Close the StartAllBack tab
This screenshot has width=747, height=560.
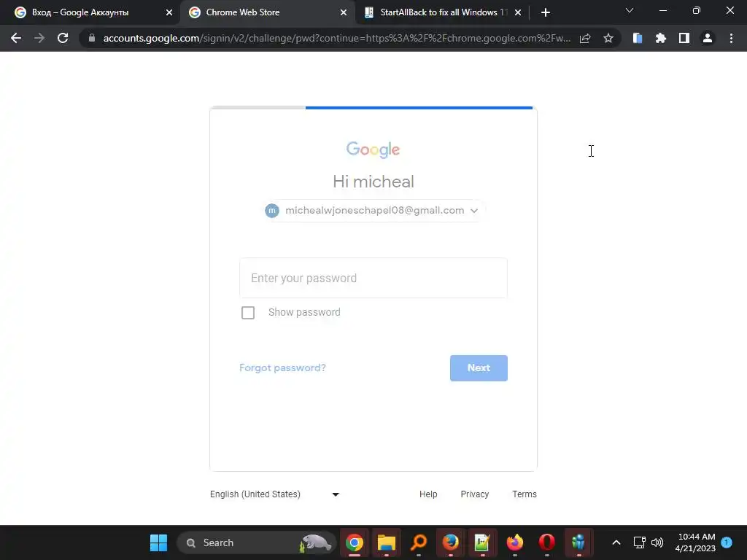[518, 12]
